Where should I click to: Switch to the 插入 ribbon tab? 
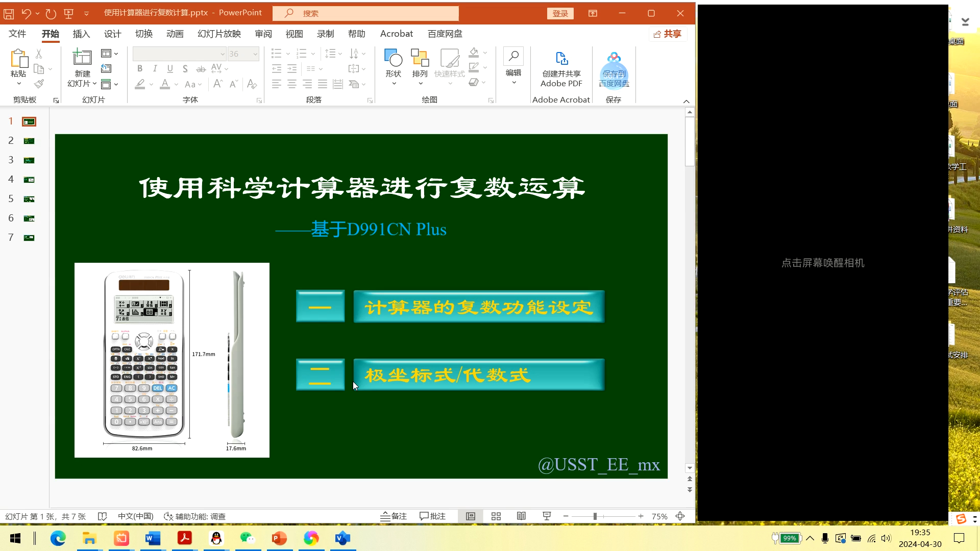[x=80, y=34]
